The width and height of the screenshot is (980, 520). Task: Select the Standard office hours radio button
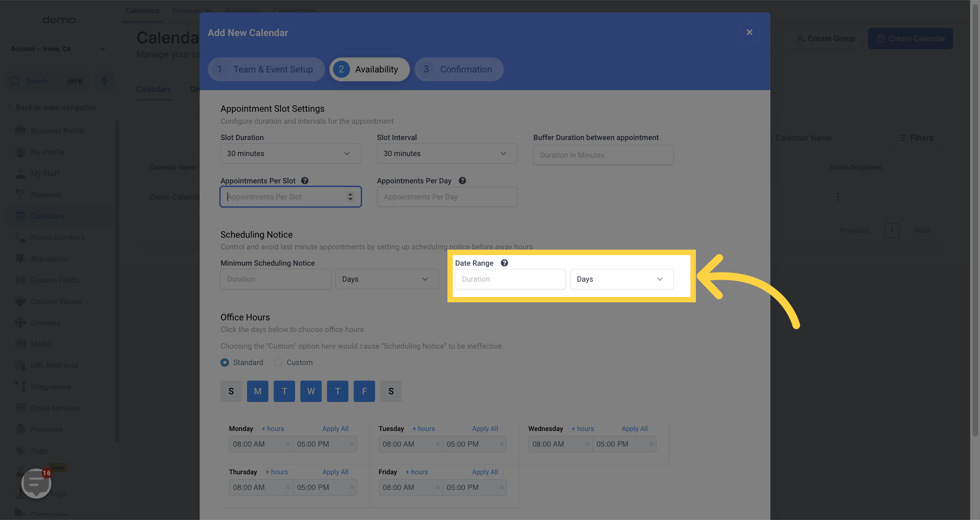coord(225,363)
